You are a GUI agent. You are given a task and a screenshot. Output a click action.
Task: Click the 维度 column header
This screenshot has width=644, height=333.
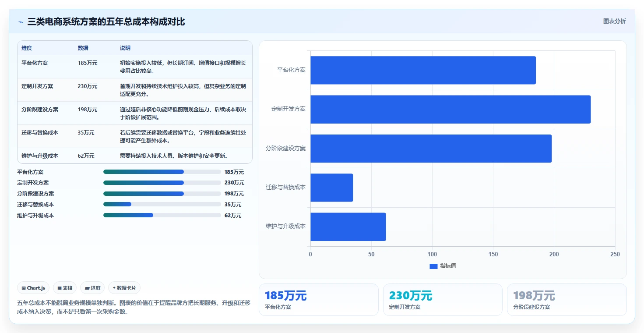click(27, 48)
